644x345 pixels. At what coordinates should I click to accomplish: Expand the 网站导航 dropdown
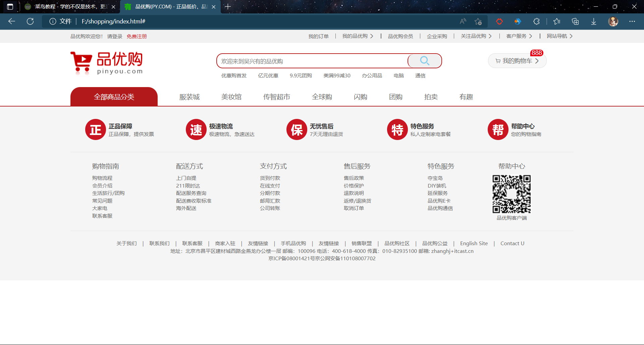pos(559,36)
